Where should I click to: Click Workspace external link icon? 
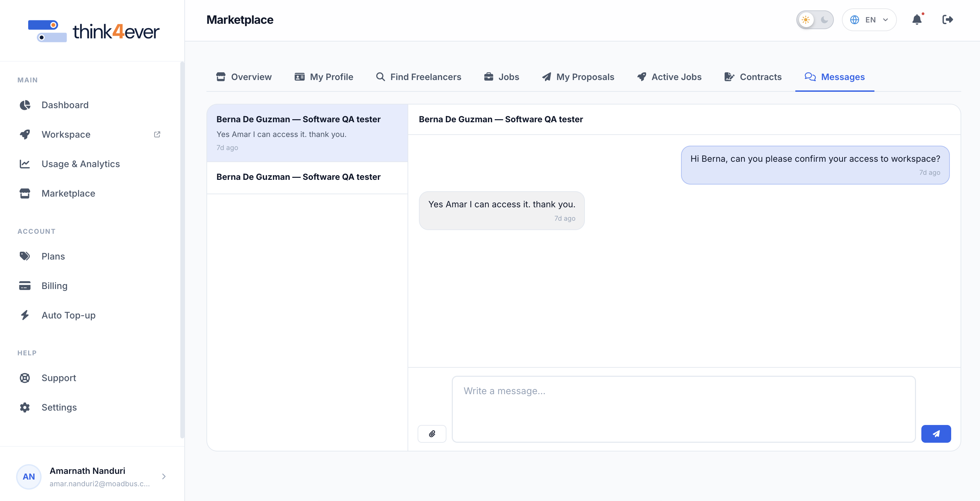pos(157,134)
